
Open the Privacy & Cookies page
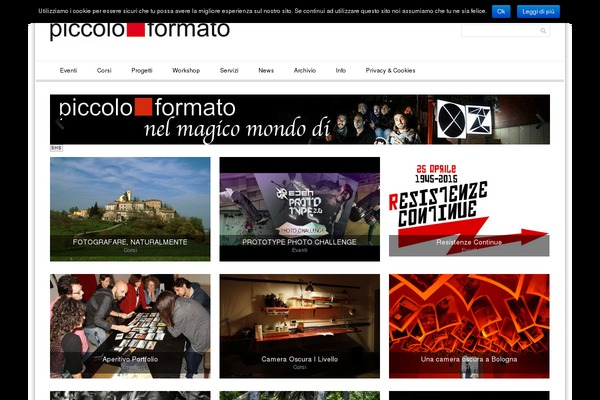click(x=390, y=70)
